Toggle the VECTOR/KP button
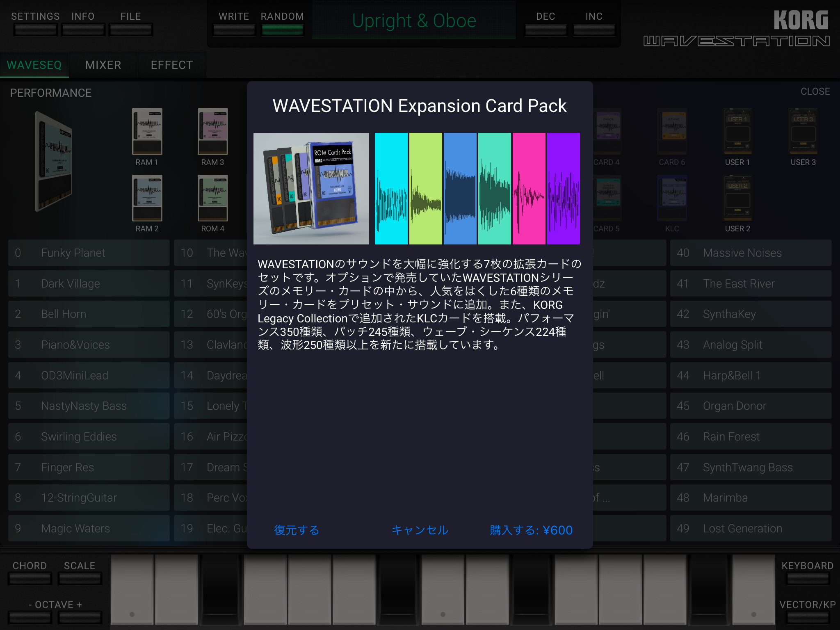The image size is (840, 630). coord(808,617)
